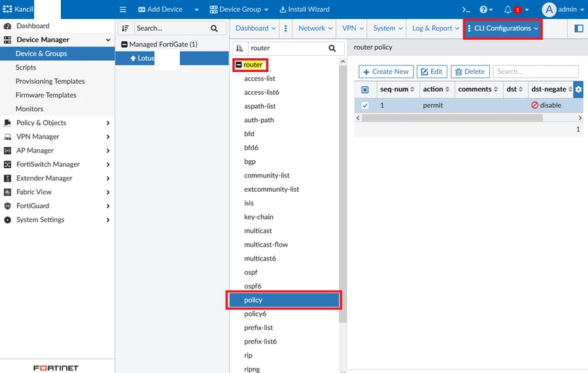The width and height of the screenshot is (588, 373).
Task: Open the Add Device dropdown arrow
Action: click(x=196, y=10)
